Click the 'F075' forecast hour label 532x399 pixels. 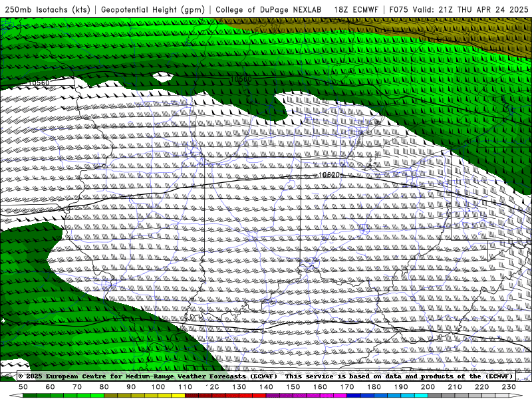click(x=398, y=9)
